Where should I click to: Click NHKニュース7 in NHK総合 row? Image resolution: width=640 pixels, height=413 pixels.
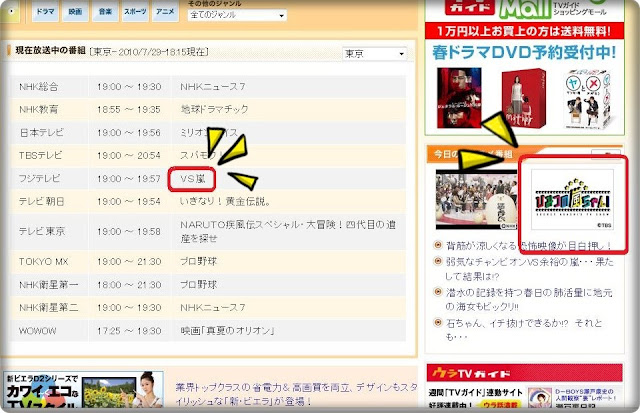[x=213, y=87]
